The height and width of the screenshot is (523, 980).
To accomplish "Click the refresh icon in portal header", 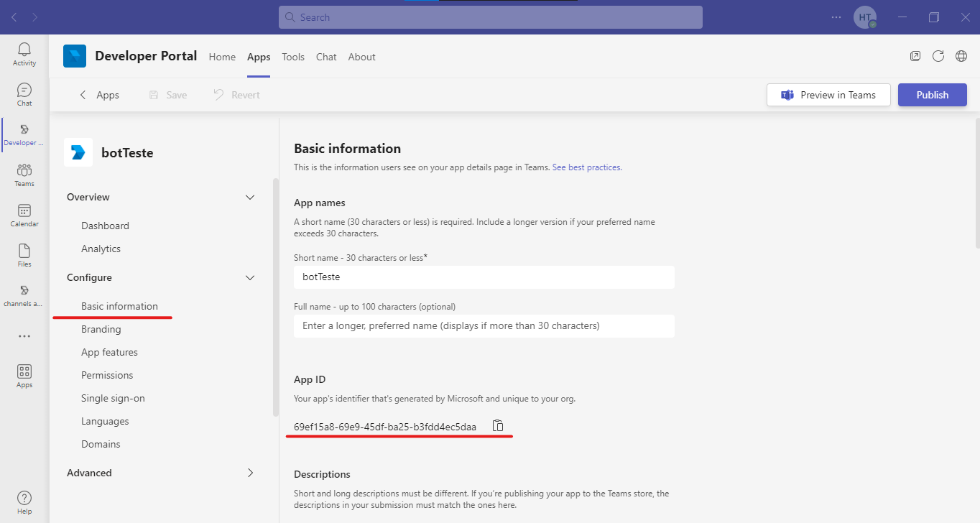I will (x=938, y=56).
